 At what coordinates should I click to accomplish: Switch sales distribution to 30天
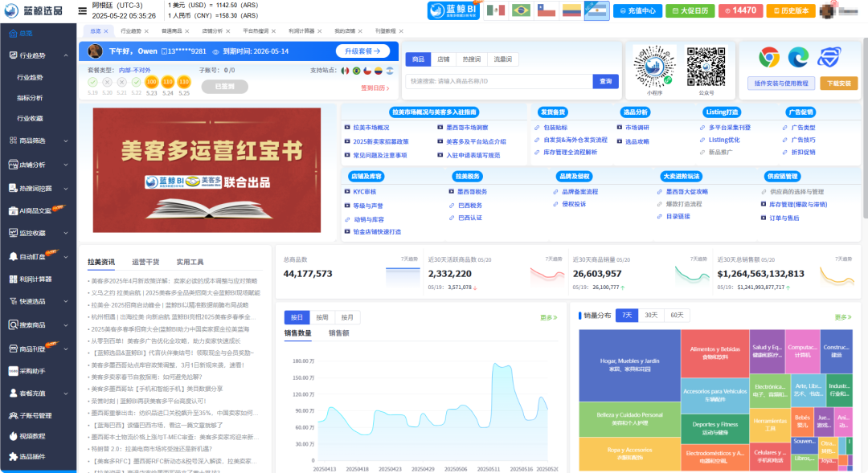pyautogui.click(x=651, y=316)
